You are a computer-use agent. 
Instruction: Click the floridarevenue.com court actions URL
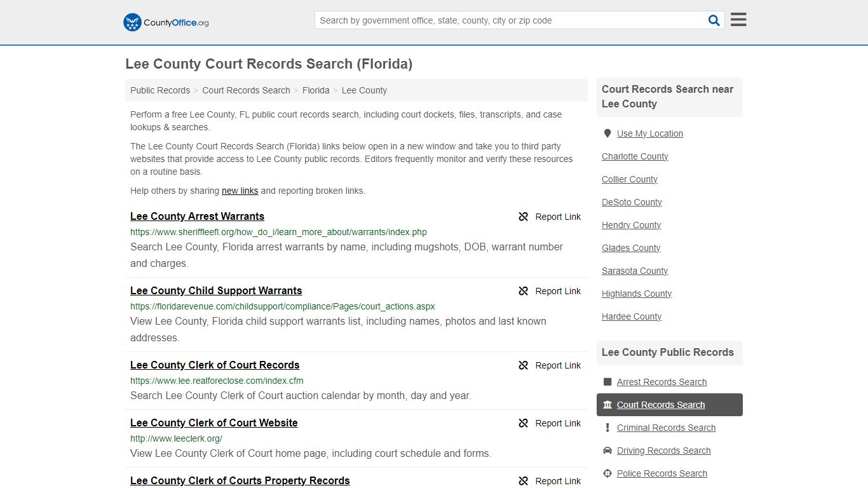(x=283, y=306)
